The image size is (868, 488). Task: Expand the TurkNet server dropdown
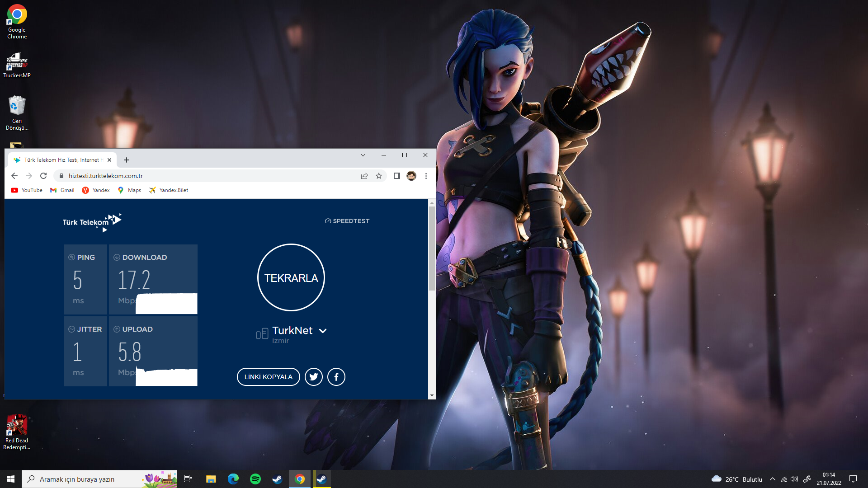click(323, 331)
